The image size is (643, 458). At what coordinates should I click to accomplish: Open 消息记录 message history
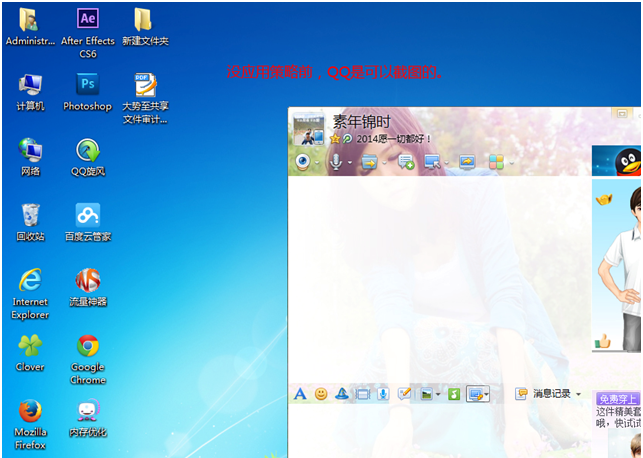pos(550,394)
